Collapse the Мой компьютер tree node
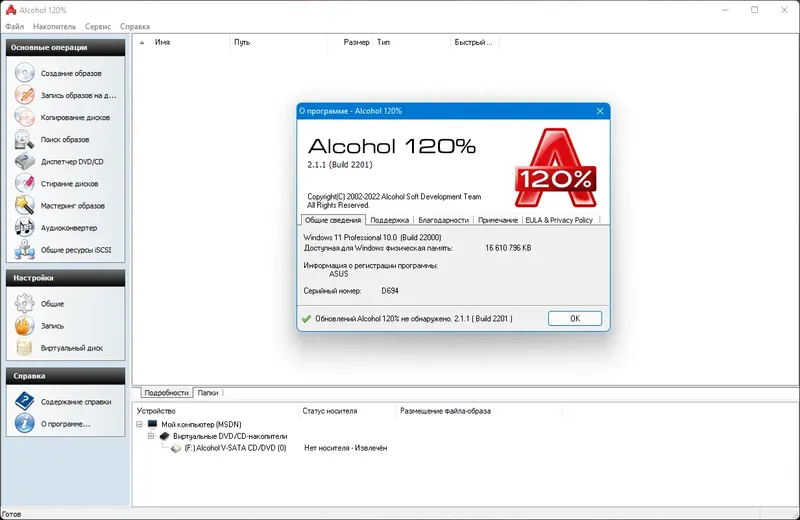 click(139, 424)
